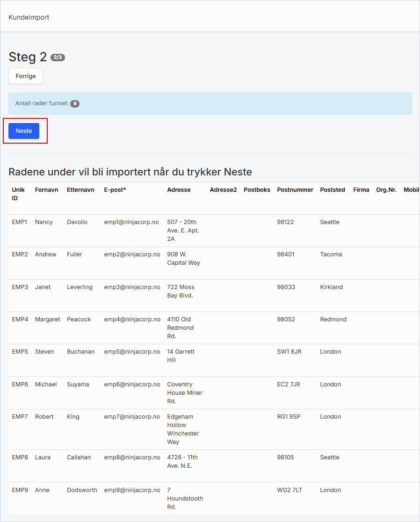Click the Postnummer column header

click(x=295, y=190)
